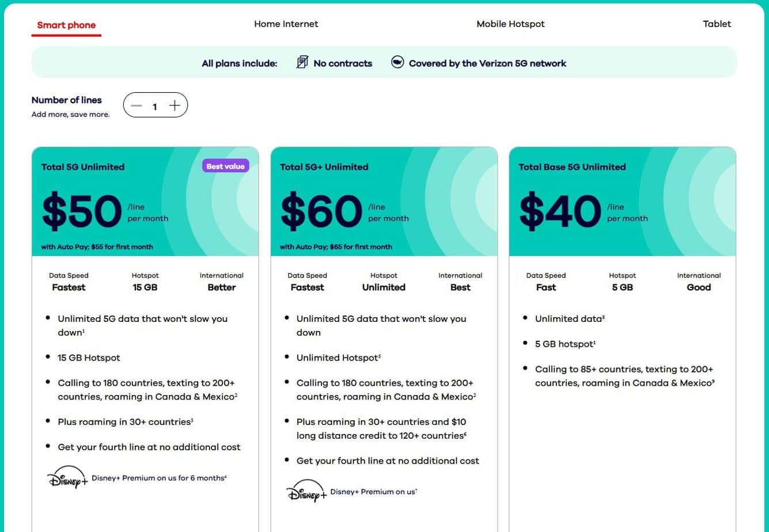769x532 pixels.
Task: Go to the Tablet tab
Action: 717,24
